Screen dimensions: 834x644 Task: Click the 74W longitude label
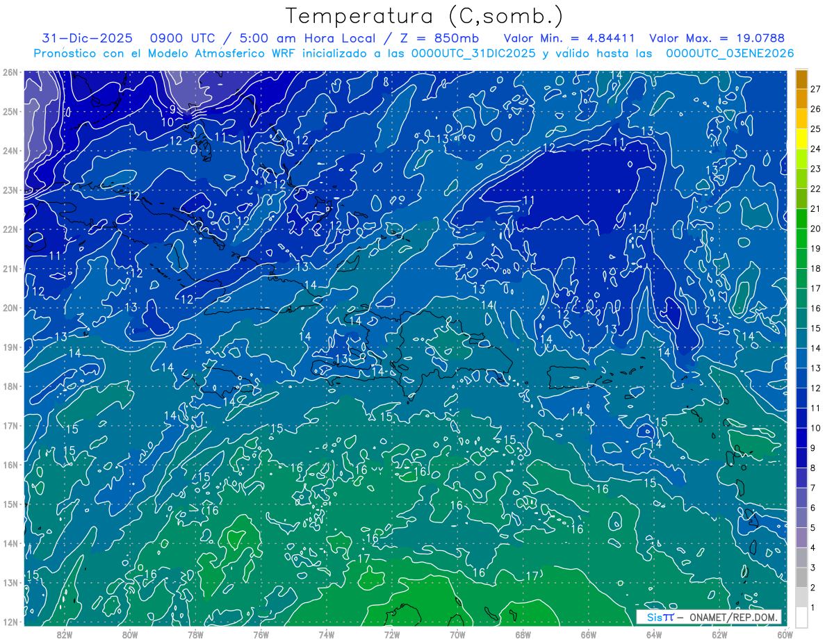[327, 634]
